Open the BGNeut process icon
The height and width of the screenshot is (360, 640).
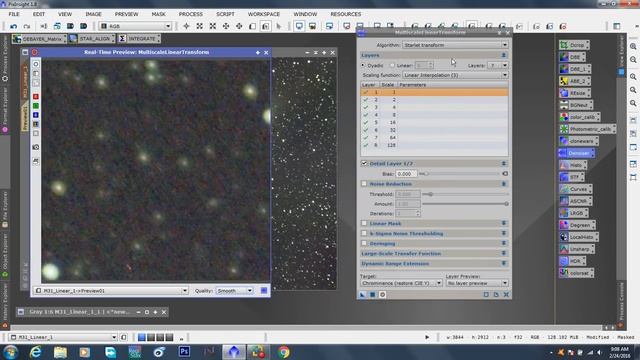click(x=576, y=105)
